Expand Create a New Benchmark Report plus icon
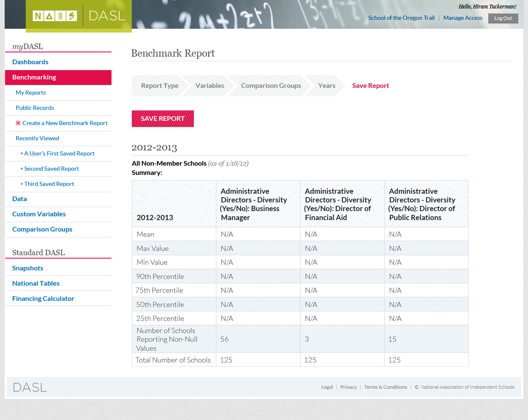 [x=18, y=123]
